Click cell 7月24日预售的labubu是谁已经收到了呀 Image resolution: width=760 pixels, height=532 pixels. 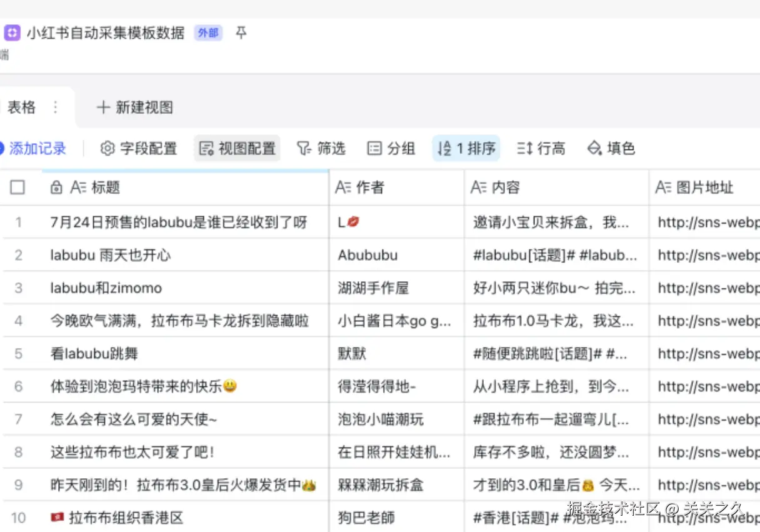pos(185,223)
